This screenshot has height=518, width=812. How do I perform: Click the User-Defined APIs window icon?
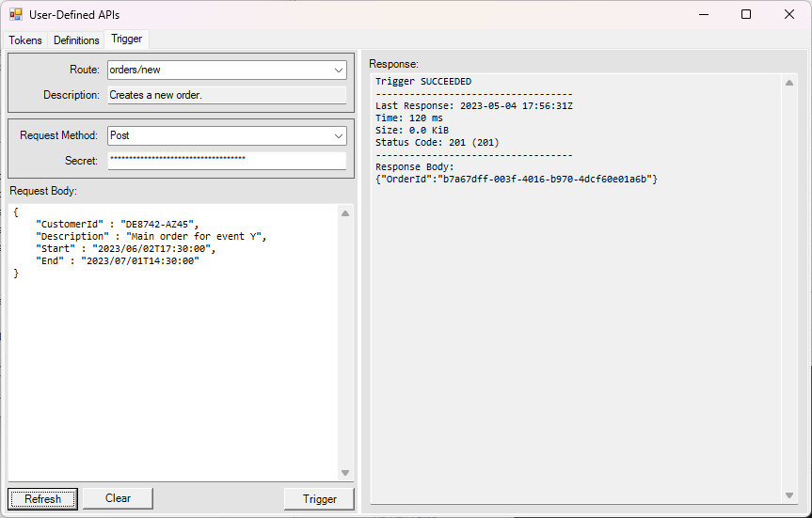(x=16, y=14)
